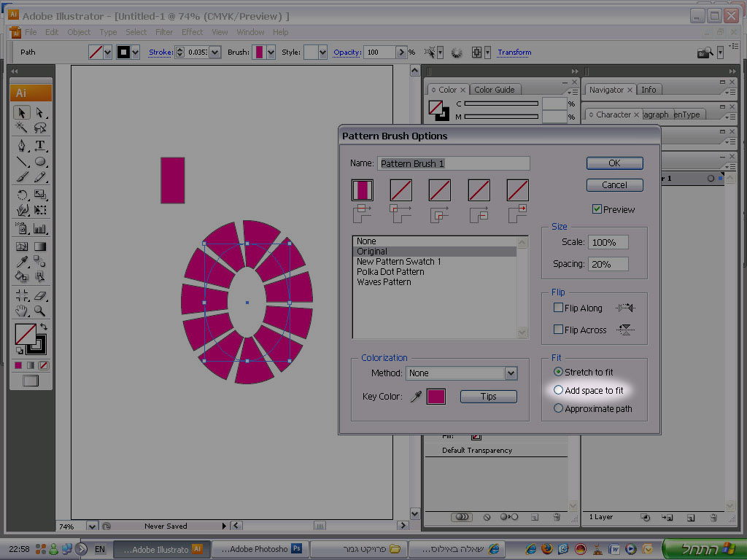Open Colorization Method dropdown

pyautogui.click(x=511, y=373)
